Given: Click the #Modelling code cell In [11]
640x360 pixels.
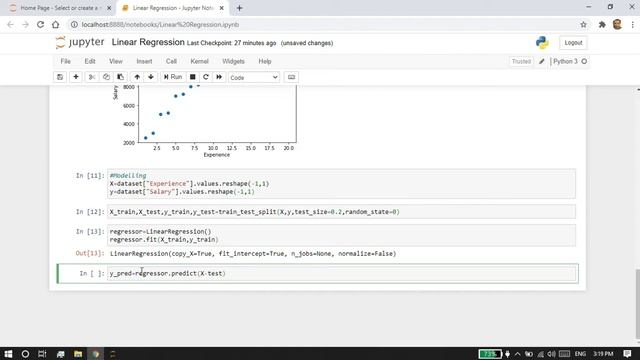Looking at the screenshot, I should click(x=342, y=184).
